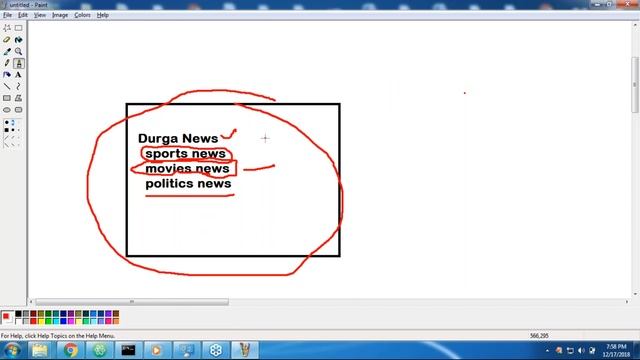Screen dimensions: 640x360
Task: Open the View menu
Action: [40, 15]
